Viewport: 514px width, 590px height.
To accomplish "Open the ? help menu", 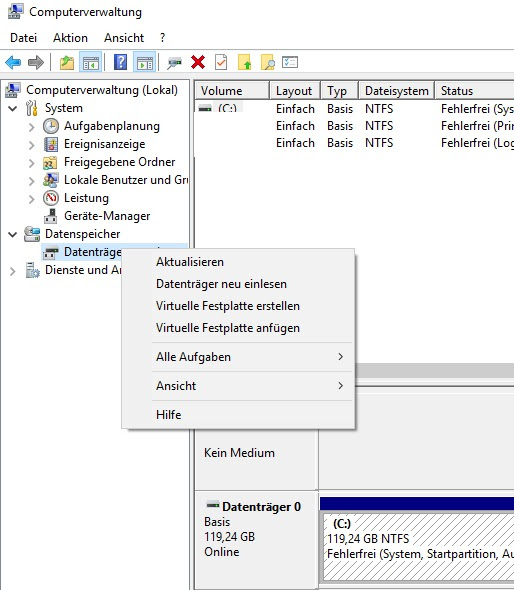I will pyautogui.click(x=163, y=38).
